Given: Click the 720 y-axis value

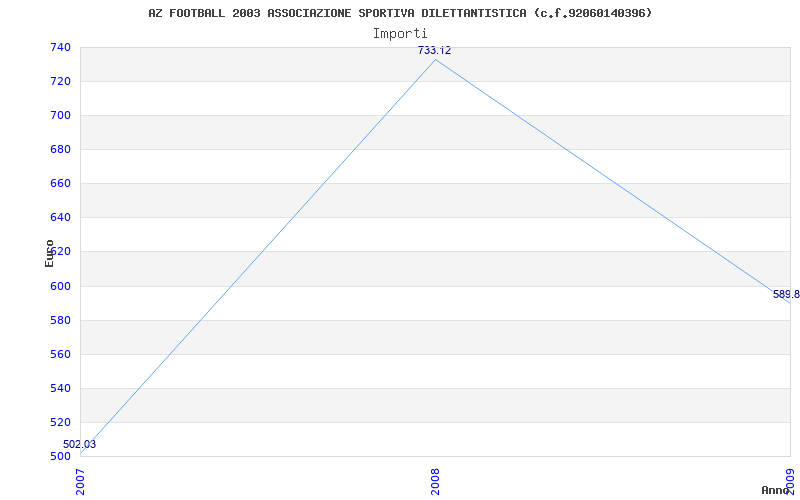Looking at the screenshot, I should (60, 82).
